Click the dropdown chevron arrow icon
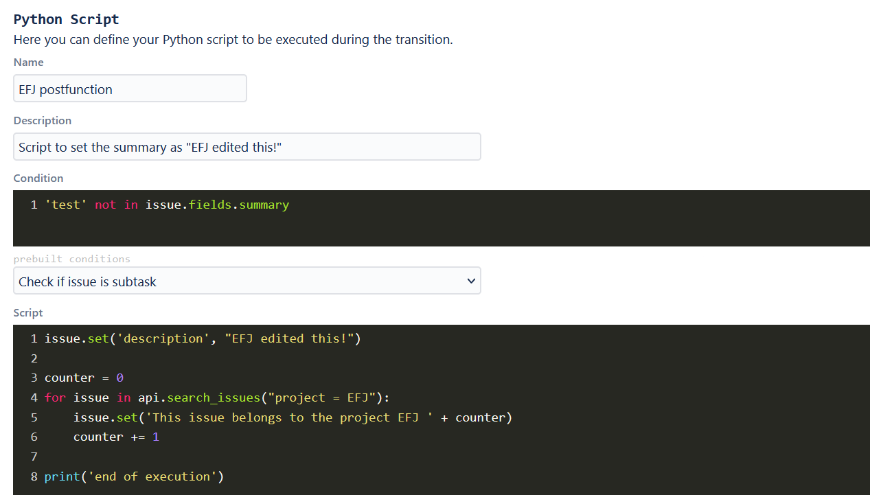This screenshot has width=870, height=495. point(471,281)
